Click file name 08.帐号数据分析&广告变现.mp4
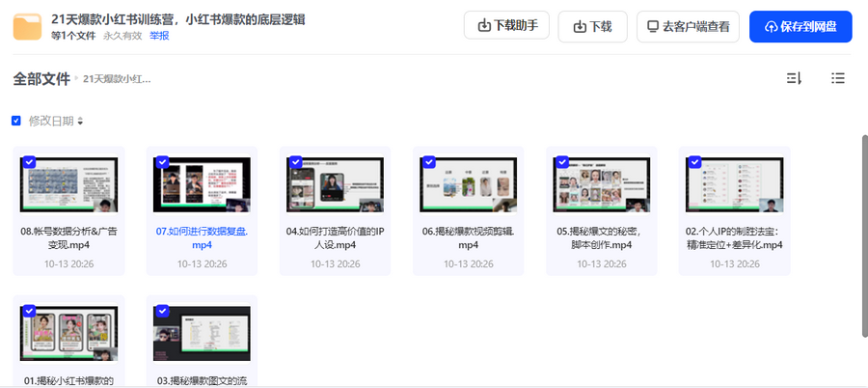The image size is (868, 388). point(68,238)
